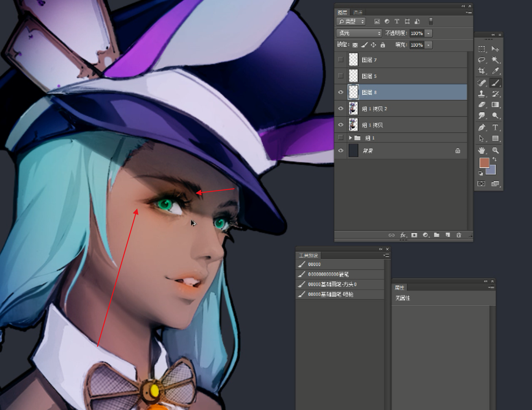Toggle visibility of 背景 layer
This screenshot has height=410, width=532.
click(x=341, y=151)
